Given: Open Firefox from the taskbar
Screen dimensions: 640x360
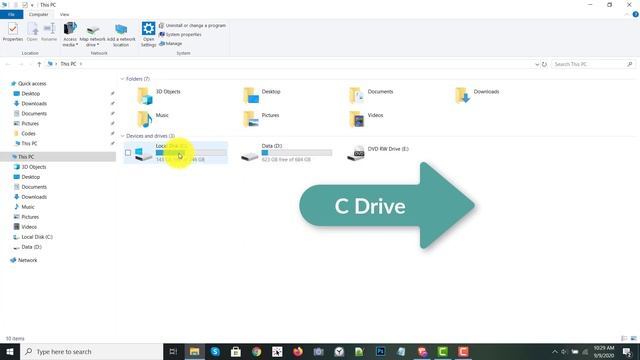Looking at the screenshot, I should (298, 351).
